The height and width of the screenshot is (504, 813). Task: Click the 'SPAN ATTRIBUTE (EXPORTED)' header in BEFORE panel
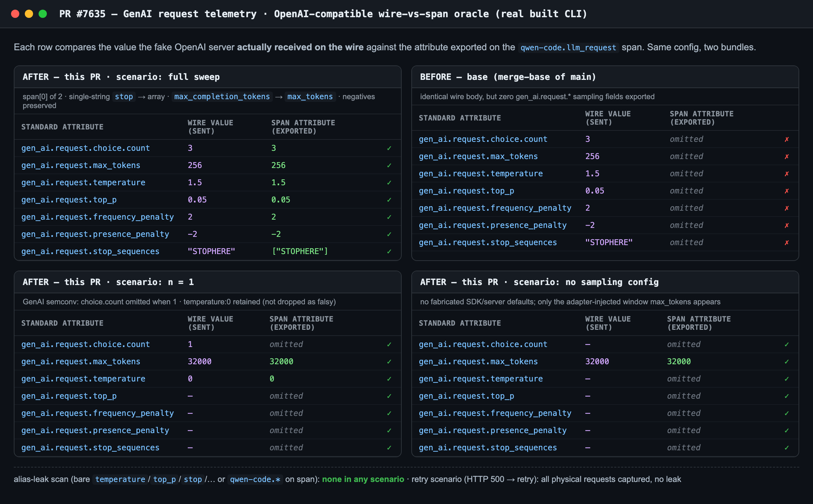coord(702,118)
